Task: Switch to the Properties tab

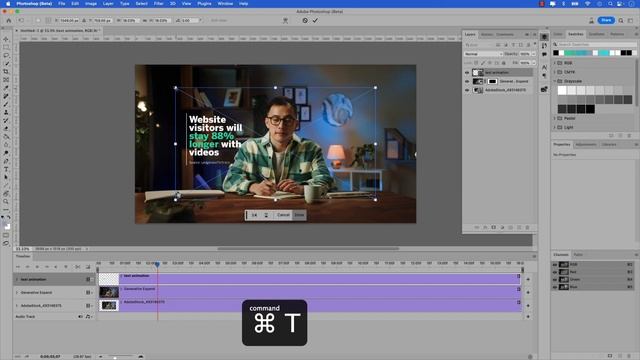Action: 562,144
